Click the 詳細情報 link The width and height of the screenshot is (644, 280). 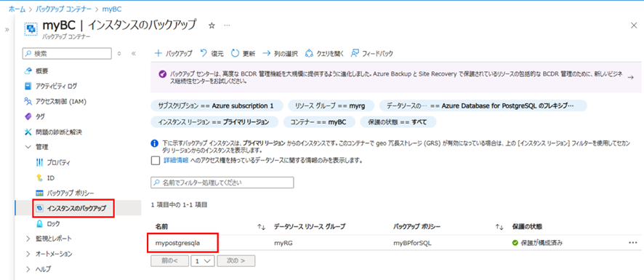pyautogui.click(x=176, y=161)
